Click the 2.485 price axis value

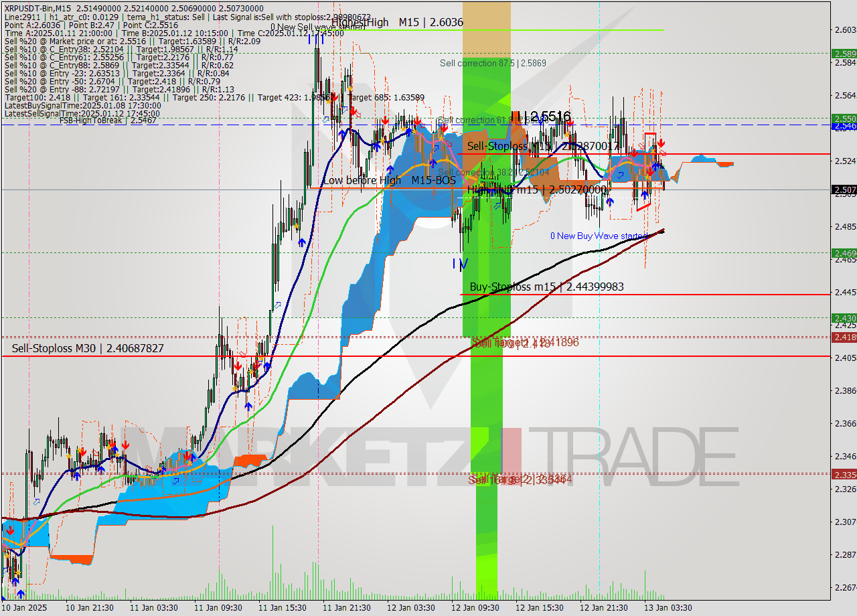(x=845, y=226)
